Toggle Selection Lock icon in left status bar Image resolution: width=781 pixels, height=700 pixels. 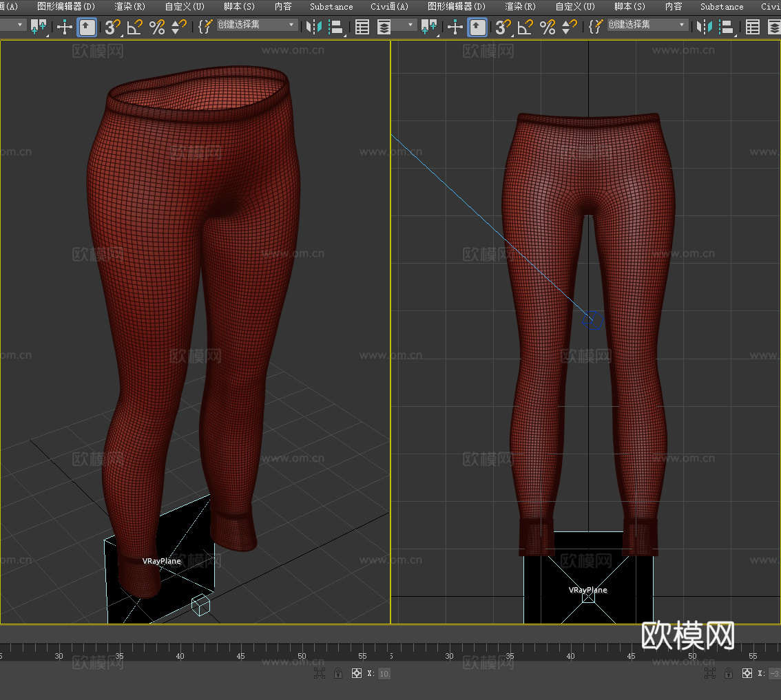point(338,674)
